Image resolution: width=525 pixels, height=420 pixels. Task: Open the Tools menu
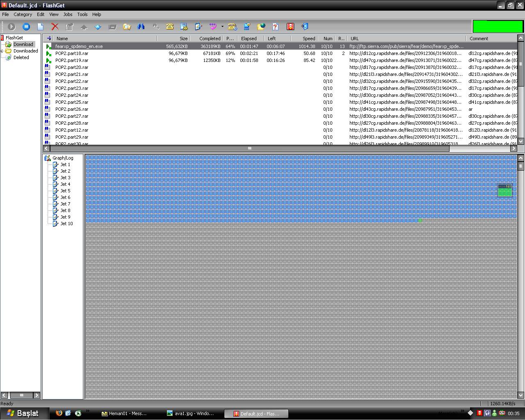coord(82,14)
